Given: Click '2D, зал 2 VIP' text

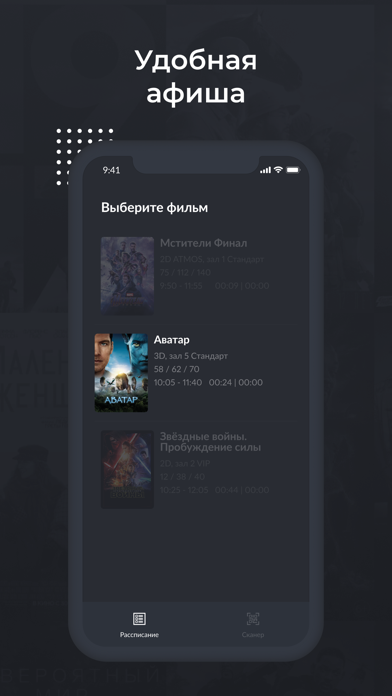Looking at the screenshot, I should coord(185,464).
